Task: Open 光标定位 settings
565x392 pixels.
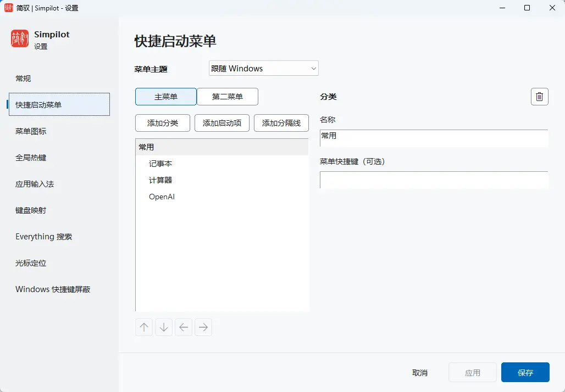Action: click(59, 263)
